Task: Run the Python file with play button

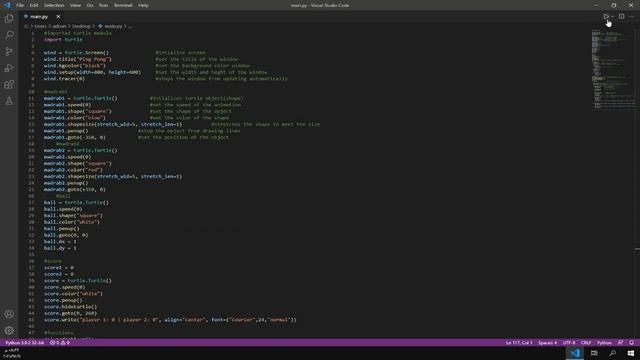Action: pyautogui.click(x=606, y=16)
